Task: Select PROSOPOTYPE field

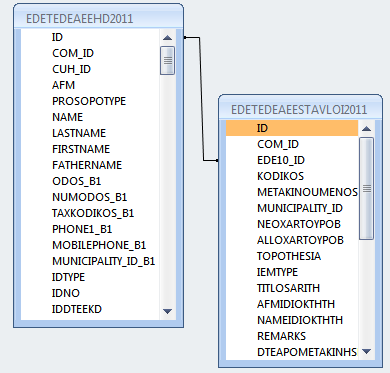Action: [x=90, y=101]
